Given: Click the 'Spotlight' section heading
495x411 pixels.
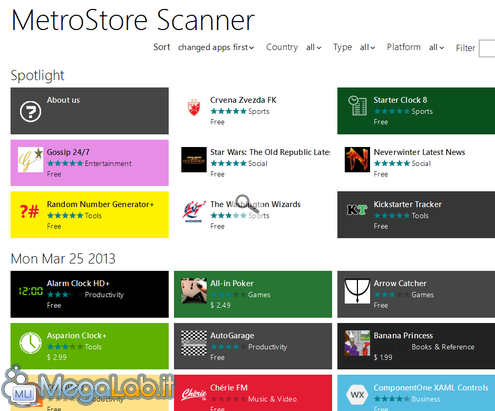Looking at the screenshot, I should tap(37, 76).
